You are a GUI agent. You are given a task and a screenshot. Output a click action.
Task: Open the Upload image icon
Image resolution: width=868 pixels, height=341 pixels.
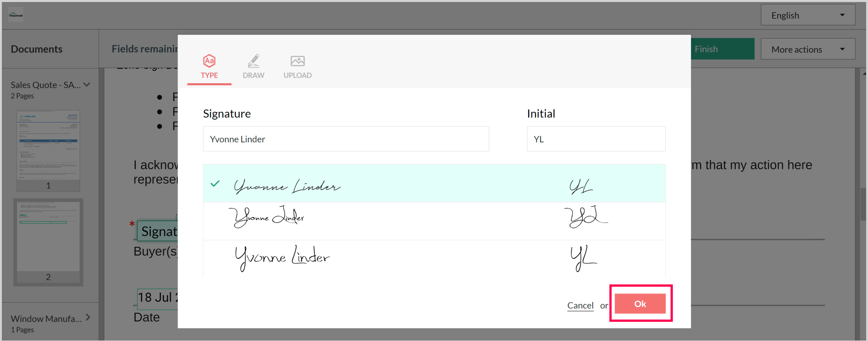(297, 61)
